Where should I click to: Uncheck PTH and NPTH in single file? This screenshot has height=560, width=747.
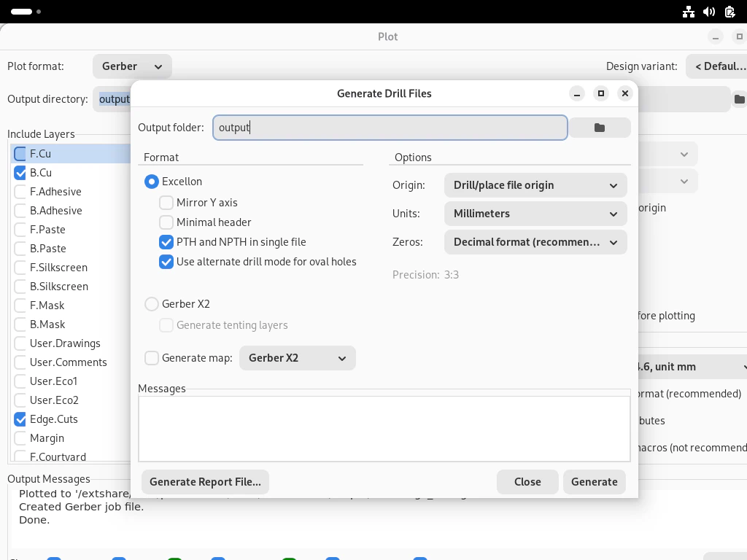click(x=166, y=242)
